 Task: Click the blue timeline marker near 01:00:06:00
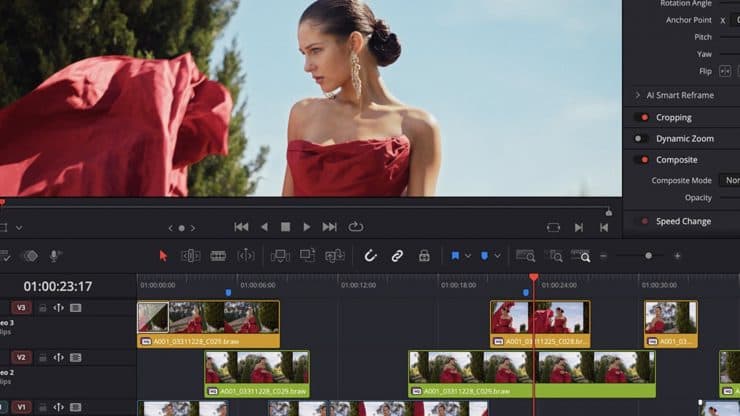(228, 293)
